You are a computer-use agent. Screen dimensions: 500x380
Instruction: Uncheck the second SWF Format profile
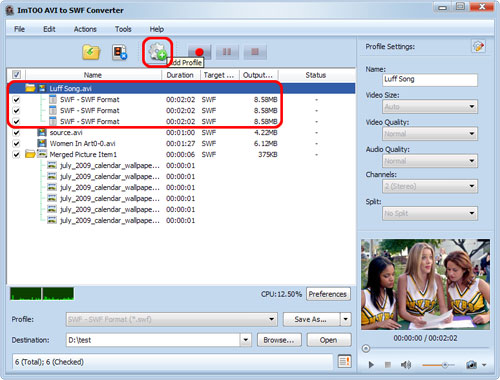point(16,110)
